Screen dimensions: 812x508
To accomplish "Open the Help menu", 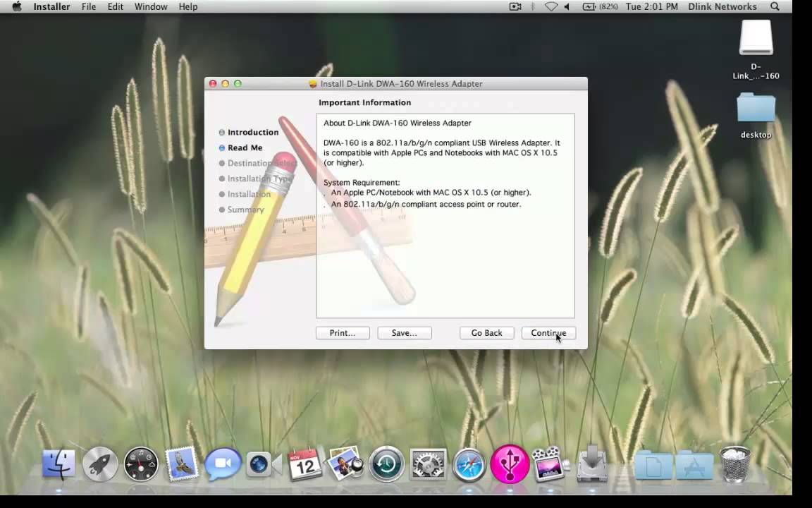I will point(188,7).
